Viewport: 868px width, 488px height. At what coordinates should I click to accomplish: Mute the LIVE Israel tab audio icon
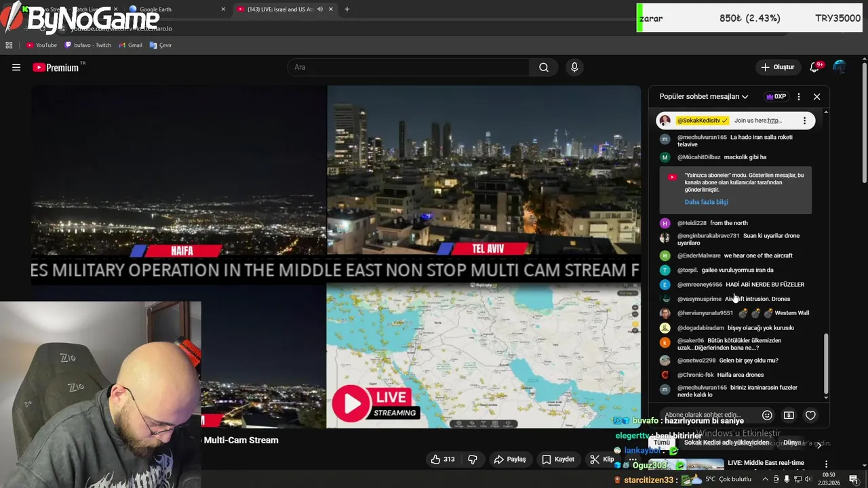320,9
